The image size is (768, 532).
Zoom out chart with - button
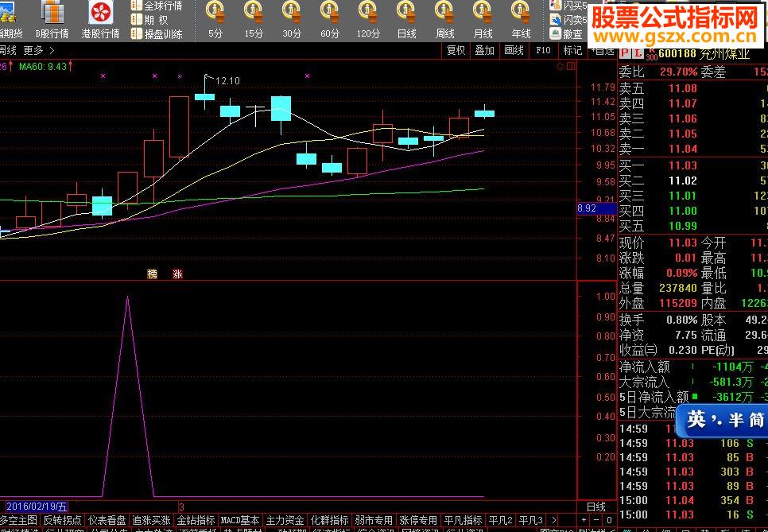click(x=596, y=520)
